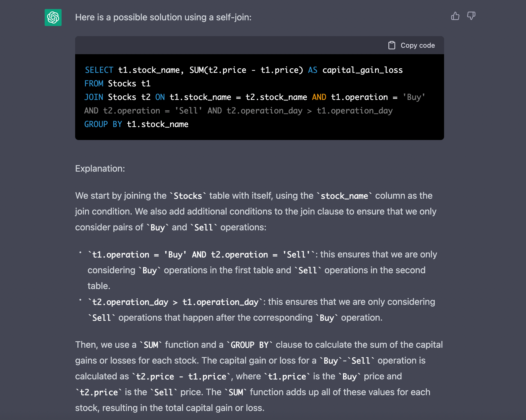The image size is (526, 420).
Task: Click "Here is a possible solution" intro text
Action: [163, 17]
